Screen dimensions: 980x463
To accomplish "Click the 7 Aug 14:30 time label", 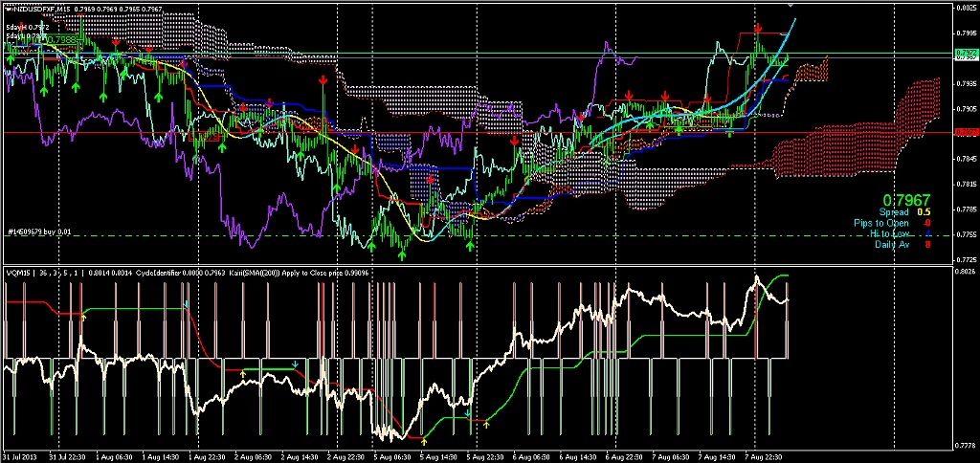I will [716, 456].
